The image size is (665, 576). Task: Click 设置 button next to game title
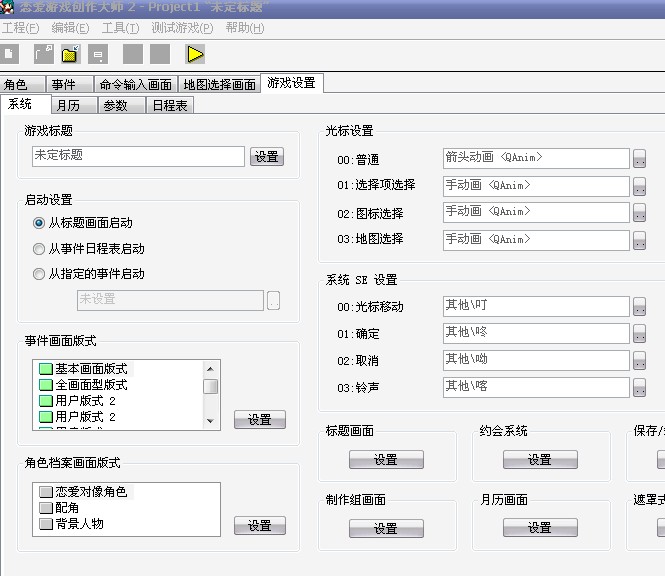click(267, 157)
